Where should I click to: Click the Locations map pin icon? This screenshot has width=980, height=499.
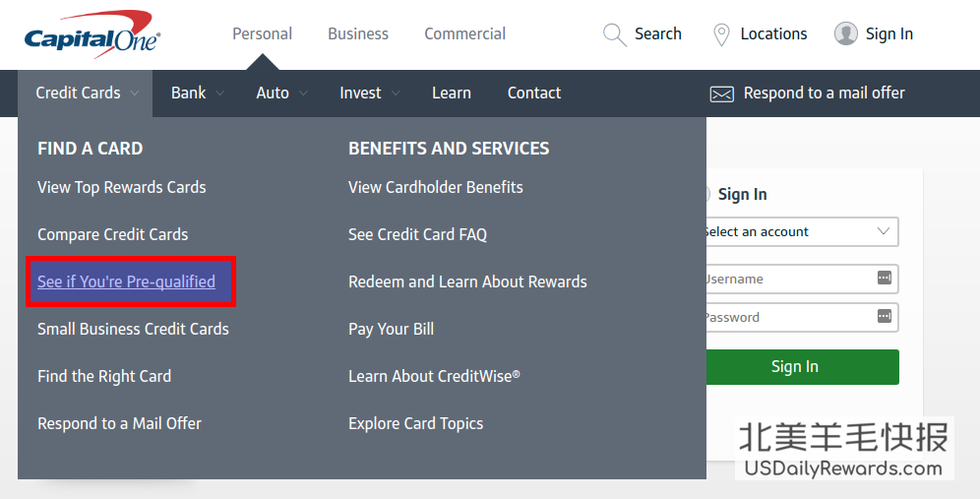coord(721,34)
